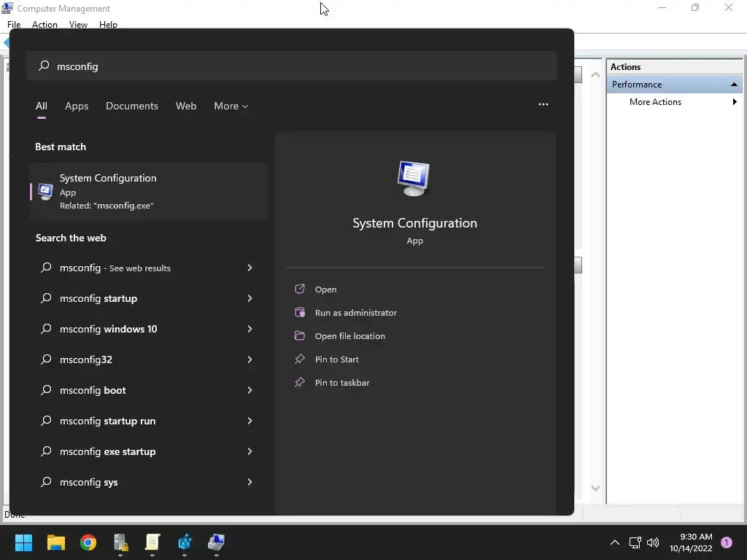Open File Explorer from taskbar
The image size is (747, 560).
coord(55,542)
